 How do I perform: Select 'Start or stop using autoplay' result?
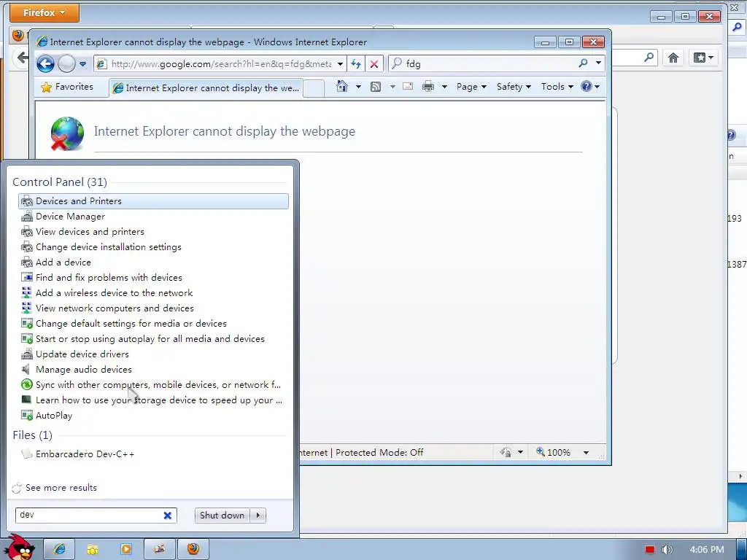click(x=153, y=338)
